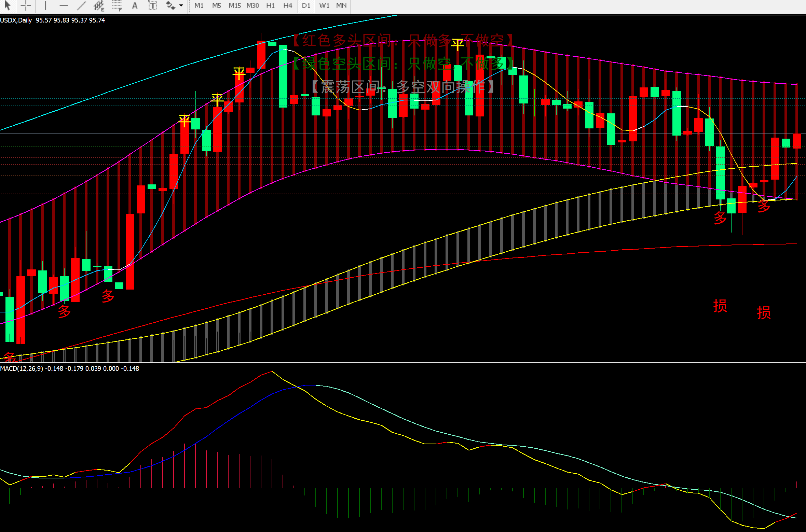Screen dimensions: 806x532
Task: Click the text label tool
Action: pyautogui.click(x=152, y=5)
